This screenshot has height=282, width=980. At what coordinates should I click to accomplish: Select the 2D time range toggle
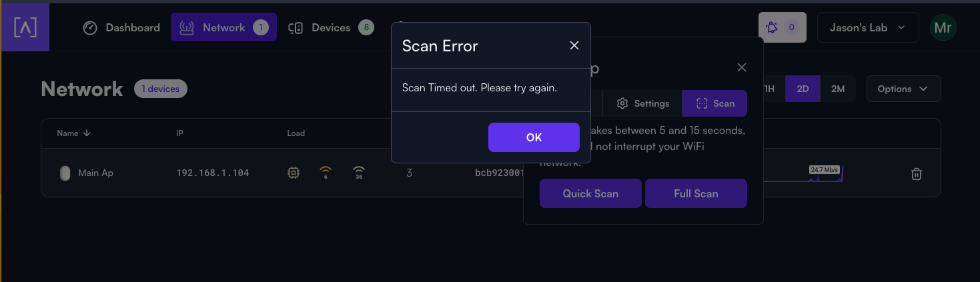point(803,89)
